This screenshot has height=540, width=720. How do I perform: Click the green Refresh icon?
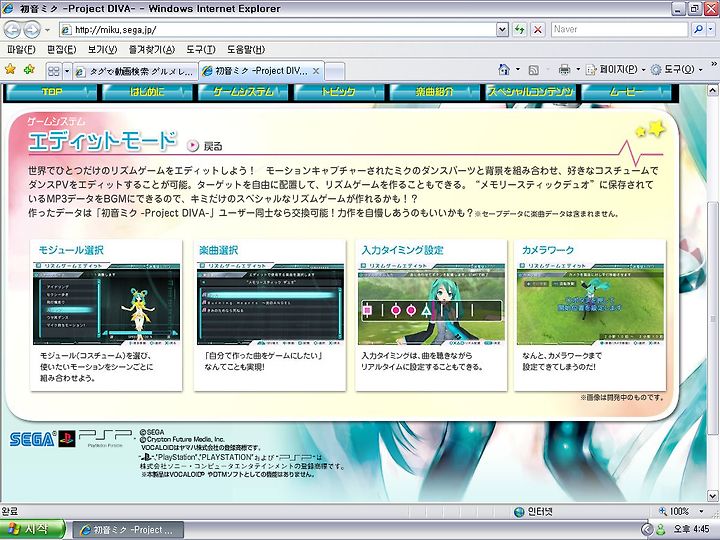(x=519, y=30)
